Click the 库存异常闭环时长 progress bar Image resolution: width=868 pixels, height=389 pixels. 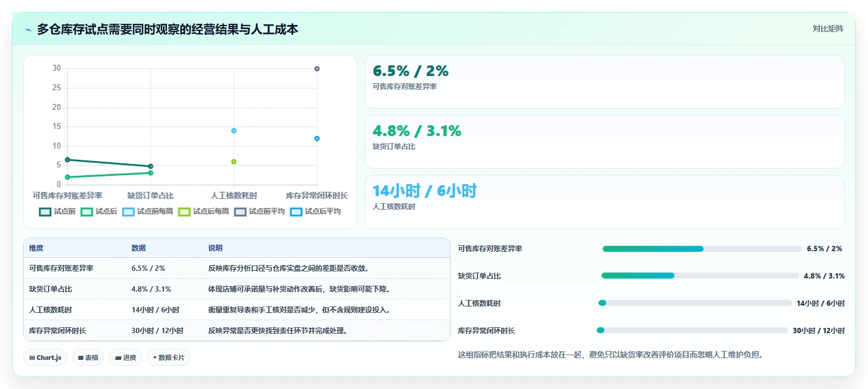[692, 330]
